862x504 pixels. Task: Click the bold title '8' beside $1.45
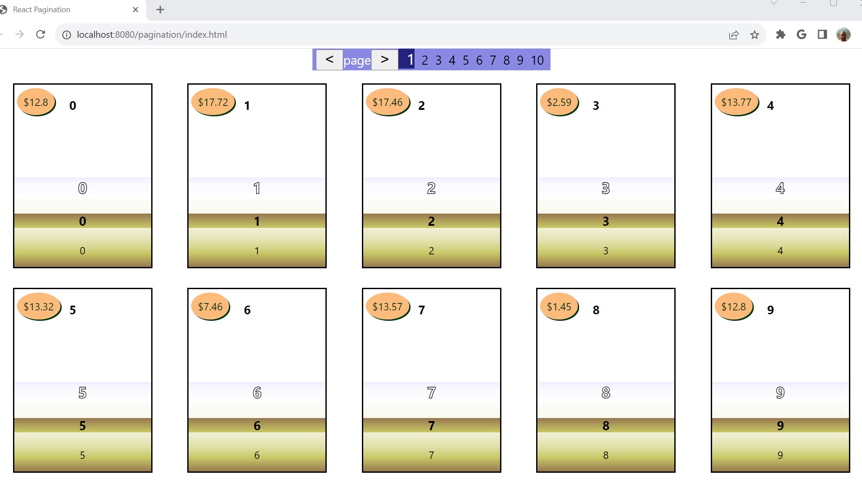click(596, 310)
